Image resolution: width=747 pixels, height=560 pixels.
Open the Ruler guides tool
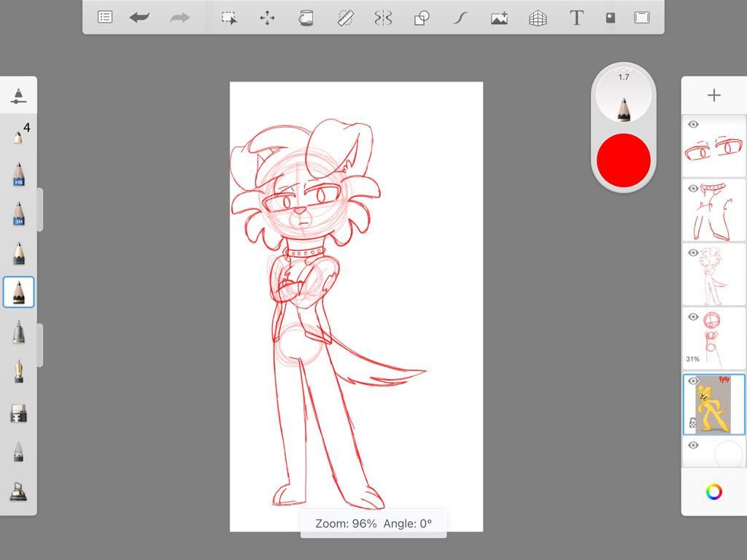345,17
